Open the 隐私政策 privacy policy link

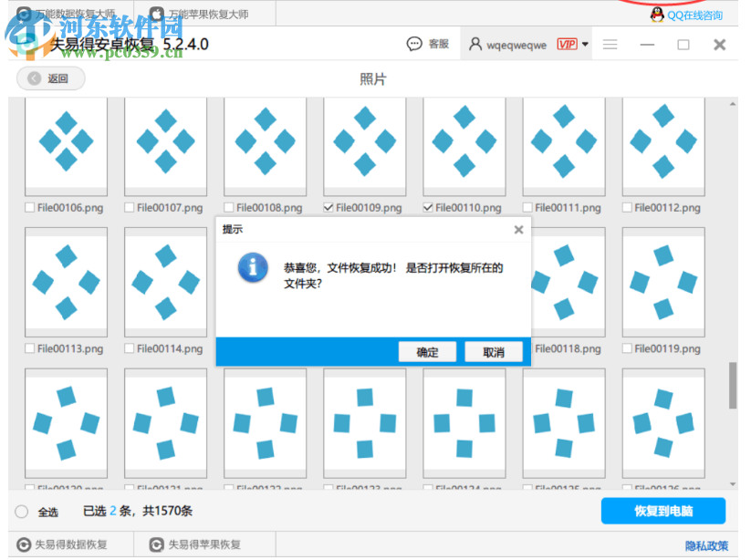[x=706, y=545]
